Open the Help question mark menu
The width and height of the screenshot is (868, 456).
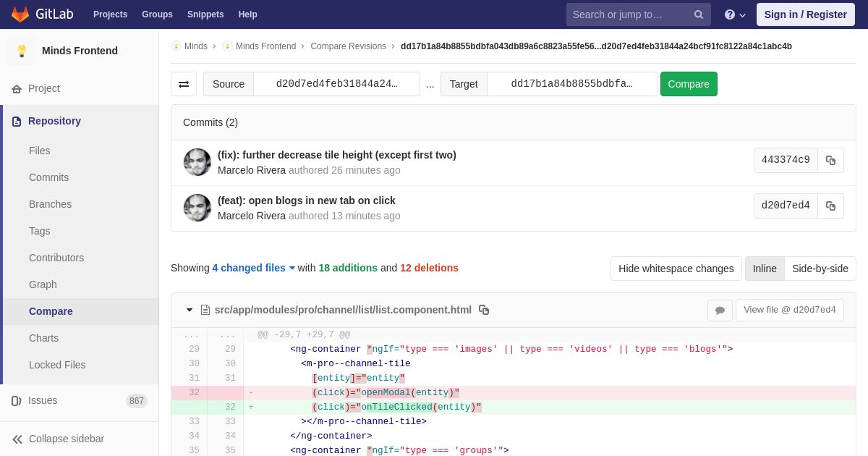[735, 14]
